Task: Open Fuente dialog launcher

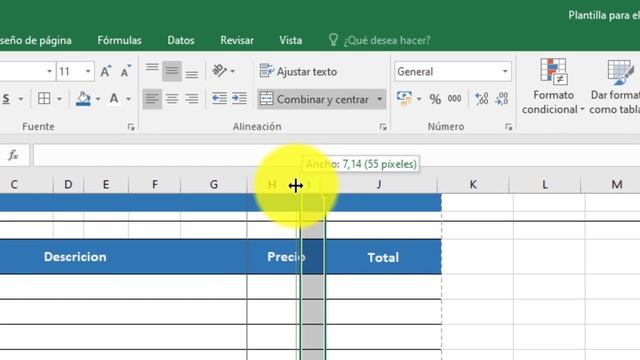Action: coord(131,127)
